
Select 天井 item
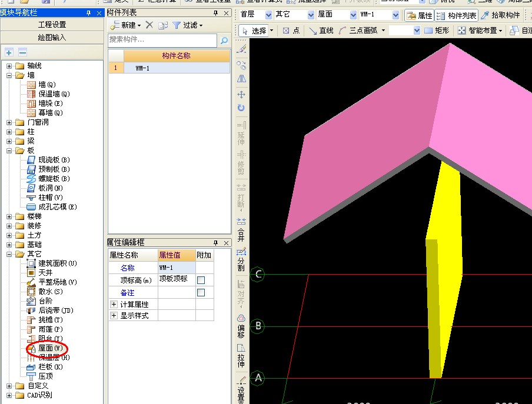(x=45, y=272)
